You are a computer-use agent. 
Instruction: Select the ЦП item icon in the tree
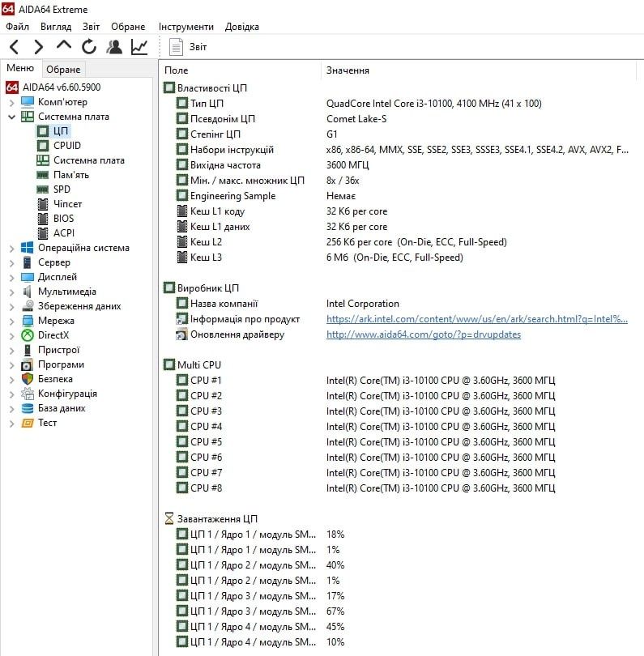[43, 131]
